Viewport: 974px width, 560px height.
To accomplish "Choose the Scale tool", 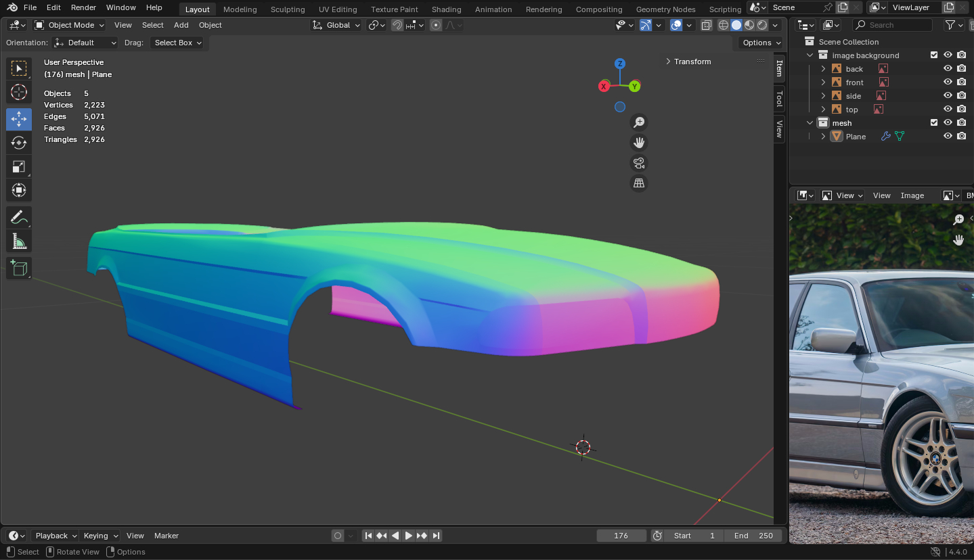I will 19,166.
